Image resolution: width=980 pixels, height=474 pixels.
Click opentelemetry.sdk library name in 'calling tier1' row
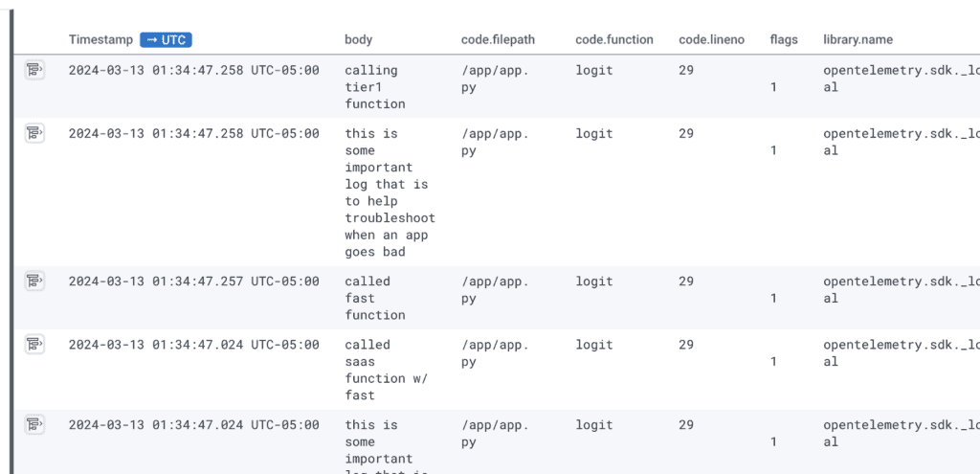[902, 79]
